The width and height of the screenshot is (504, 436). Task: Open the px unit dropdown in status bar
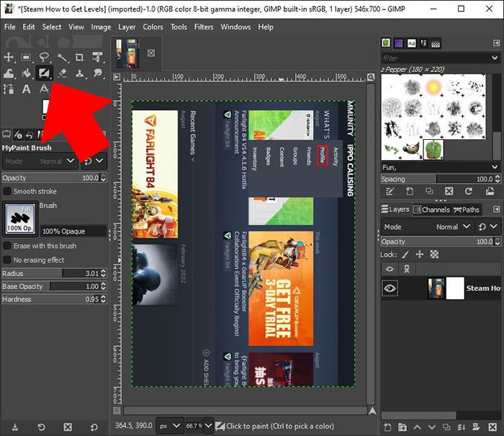pos(171,426)
